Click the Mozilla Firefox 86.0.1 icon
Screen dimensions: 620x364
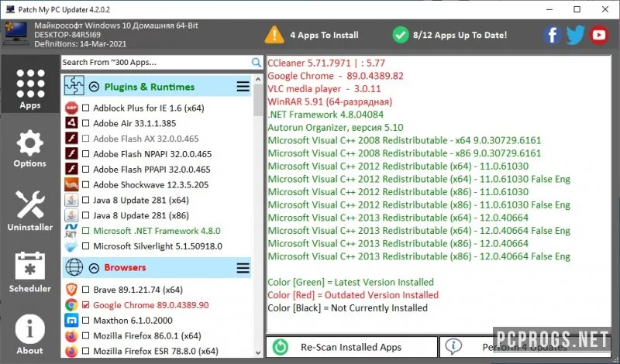pos(71,335)
